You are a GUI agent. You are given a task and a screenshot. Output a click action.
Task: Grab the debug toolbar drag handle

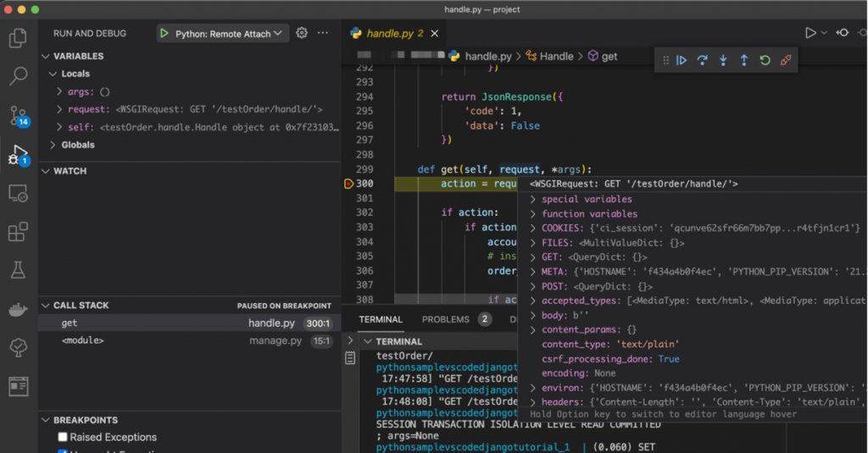[665, 60]
